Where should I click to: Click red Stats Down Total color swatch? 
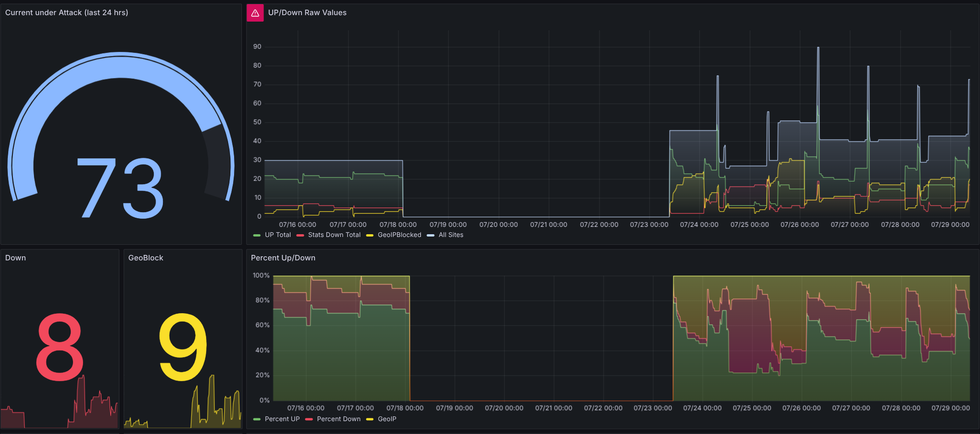[300, 235]
